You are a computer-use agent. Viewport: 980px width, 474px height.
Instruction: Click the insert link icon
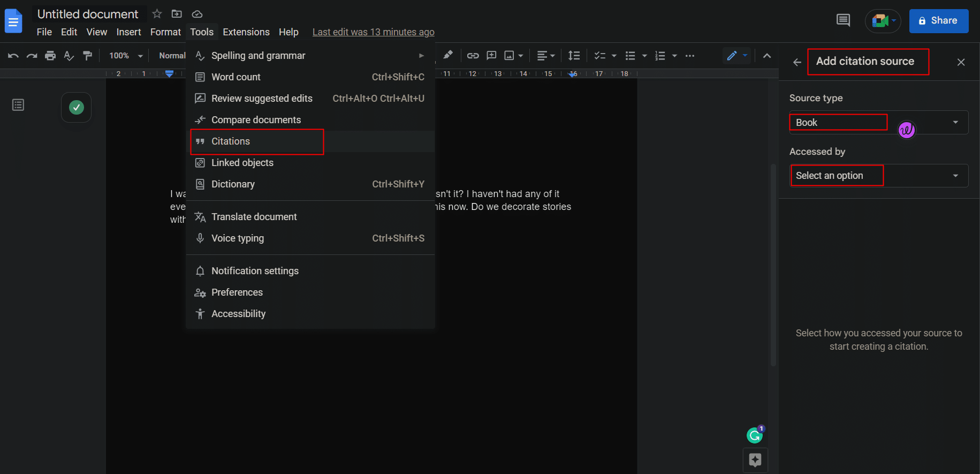click(x=473, y=56)
